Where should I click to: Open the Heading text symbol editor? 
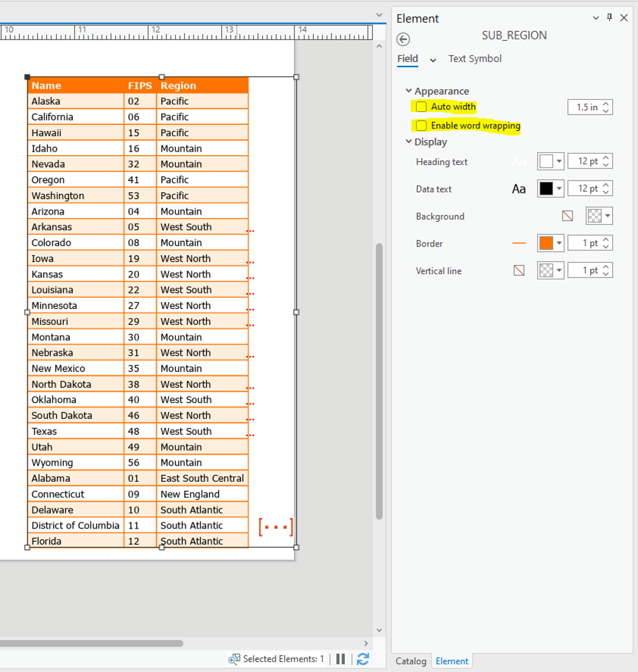[518, 161]
